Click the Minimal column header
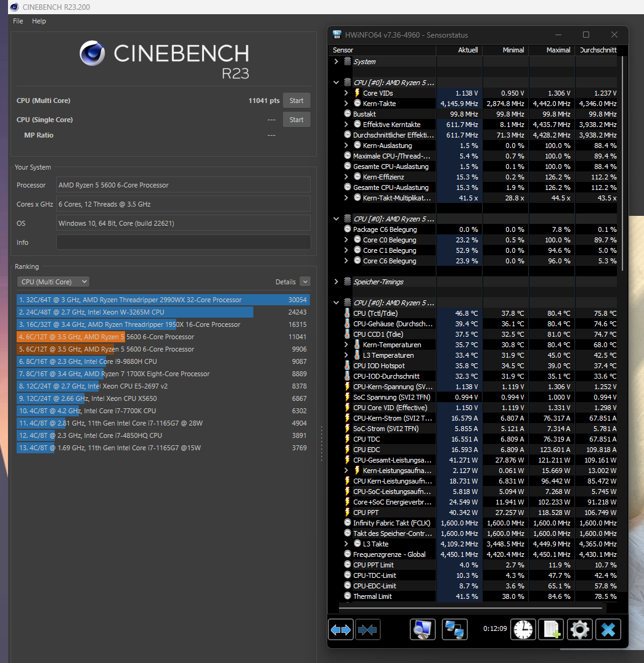 (506, 50)
